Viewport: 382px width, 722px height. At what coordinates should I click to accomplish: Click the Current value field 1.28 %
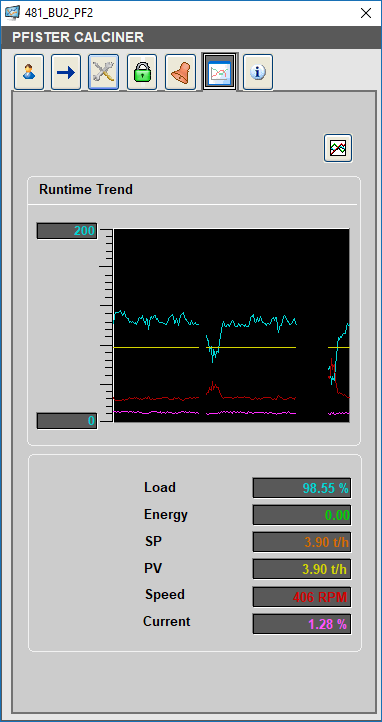click(x=302, y=624)
